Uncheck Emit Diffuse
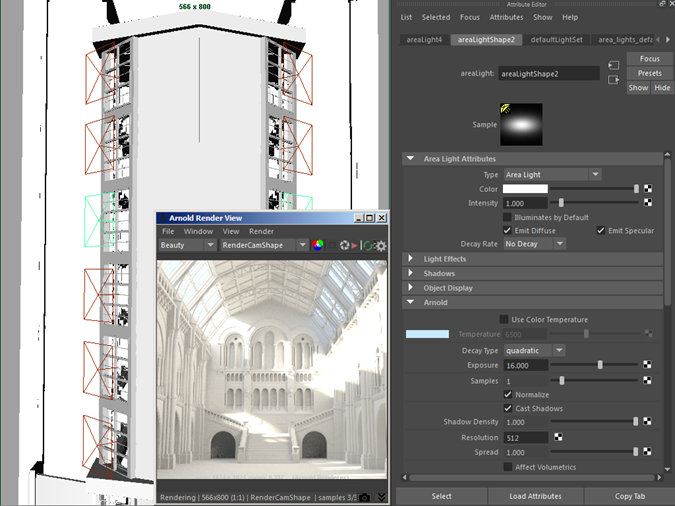The image size is (675, 506). click(x=508, y=230)
